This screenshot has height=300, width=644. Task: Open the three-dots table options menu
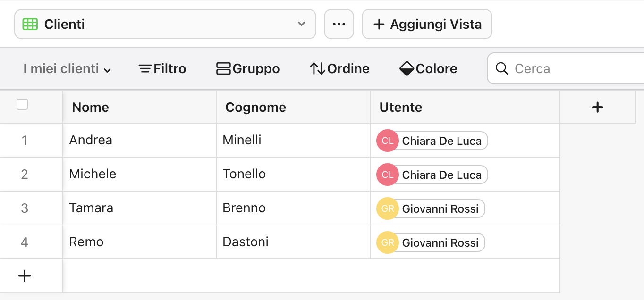click(x=339, y=24)
